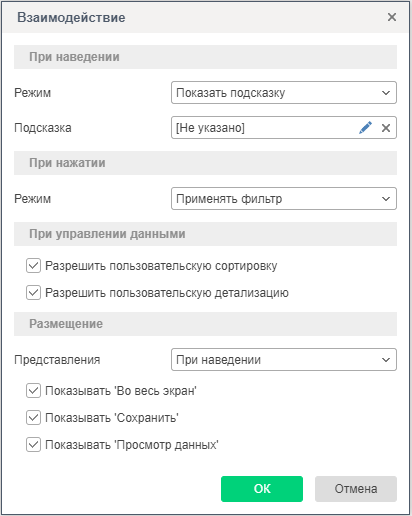Image resolution: width=412 pixels, height=516 pixels.
Task: Confirm settings with the OK button
Action: pyautogui.click(x=262, y=489)
